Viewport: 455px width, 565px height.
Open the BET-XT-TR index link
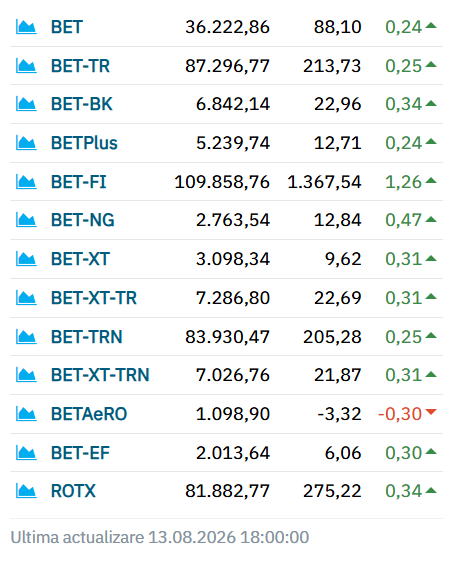tap(94, 298)
